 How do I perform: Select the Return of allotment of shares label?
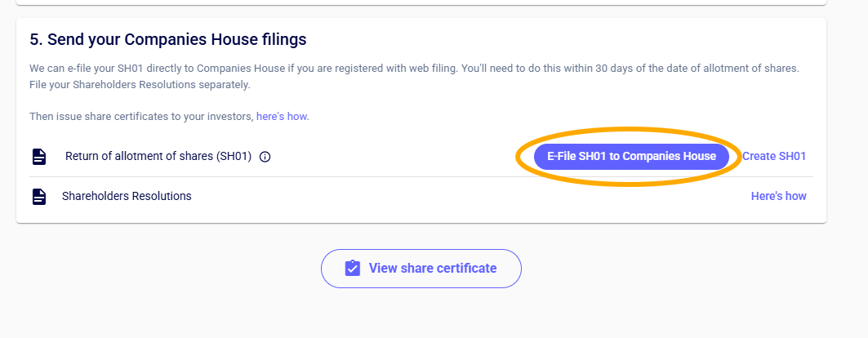(x=158, y=156)
